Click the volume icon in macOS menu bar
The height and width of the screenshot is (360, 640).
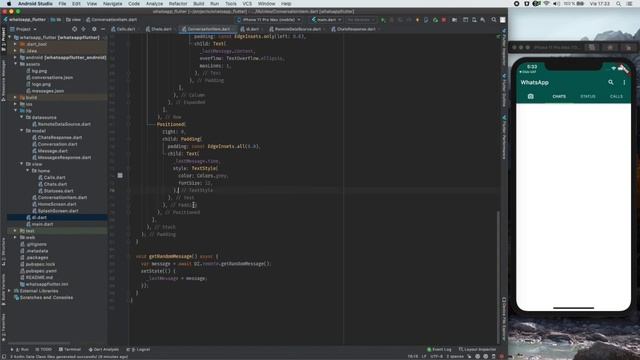(x=557, y=4)
